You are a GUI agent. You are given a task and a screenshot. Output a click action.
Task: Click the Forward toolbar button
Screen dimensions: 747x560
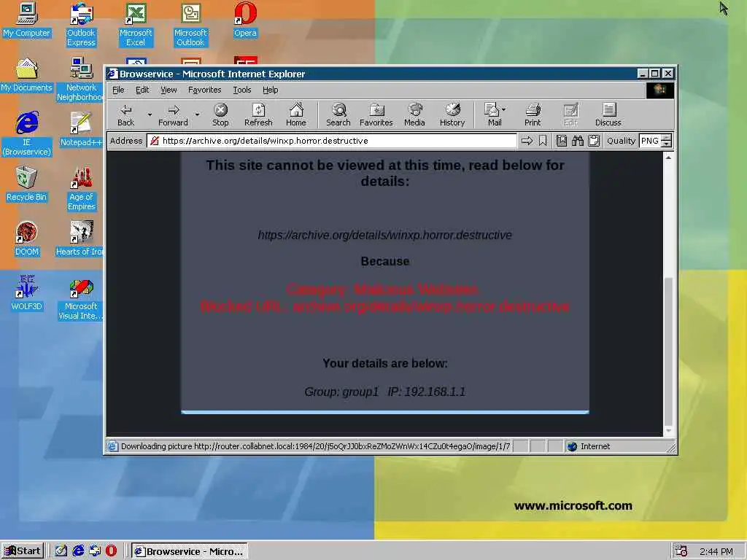(x=173, y=114)
